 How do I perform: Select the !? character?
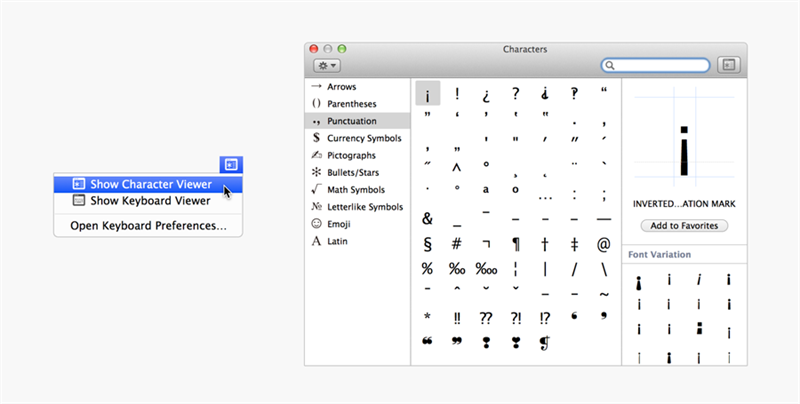click(545, 318)
